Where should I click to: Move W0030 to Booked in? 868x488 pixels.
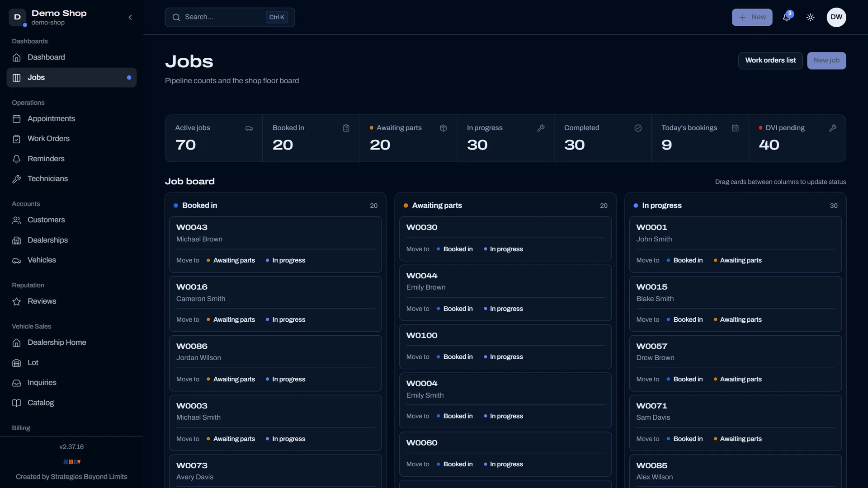[455, 249]
